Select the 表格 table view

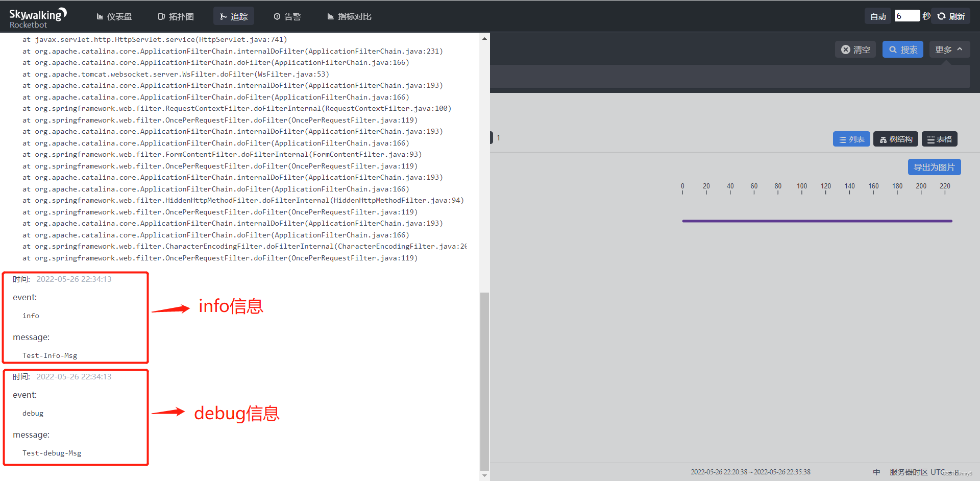point(940,139)
